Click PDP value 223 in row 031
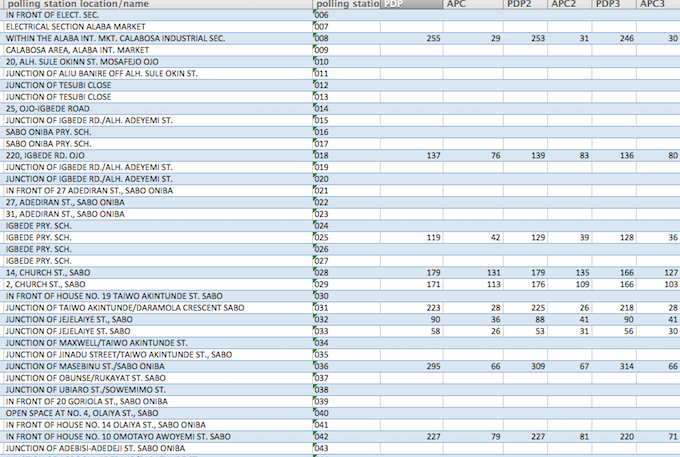Image resolution: width=680 pixels, height=457 pixels. 412,307
